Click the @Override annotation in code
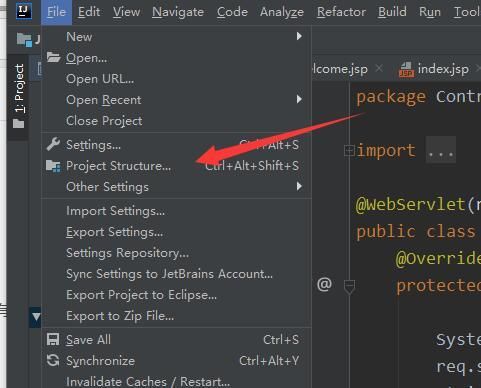The image size is (481, 388). tap(438, 259)
